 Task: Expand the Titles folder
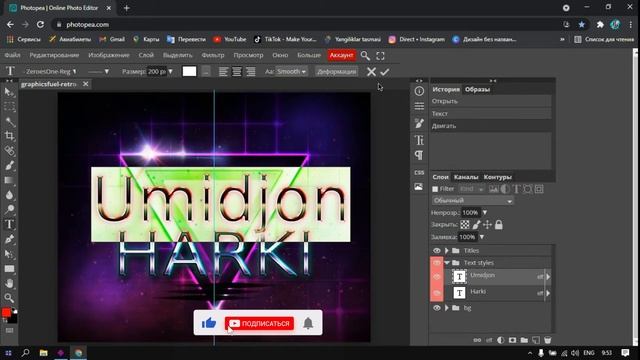(447, 251)
